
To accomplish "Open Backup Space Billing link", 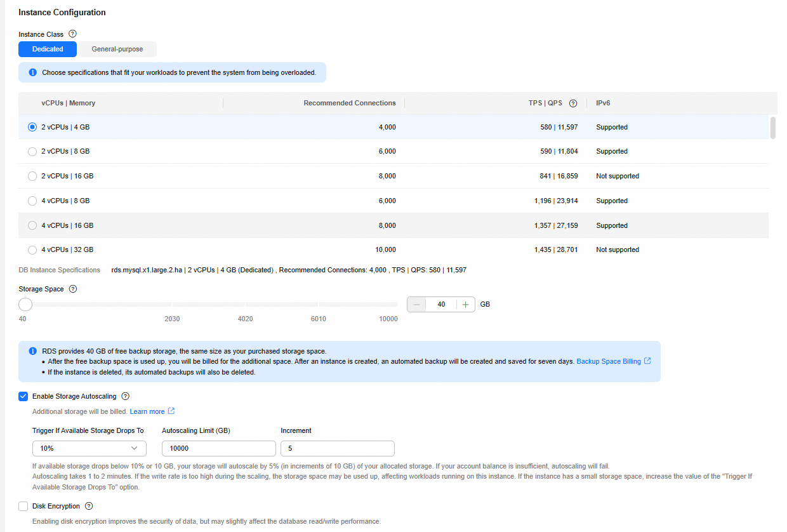I will [608, 361].
